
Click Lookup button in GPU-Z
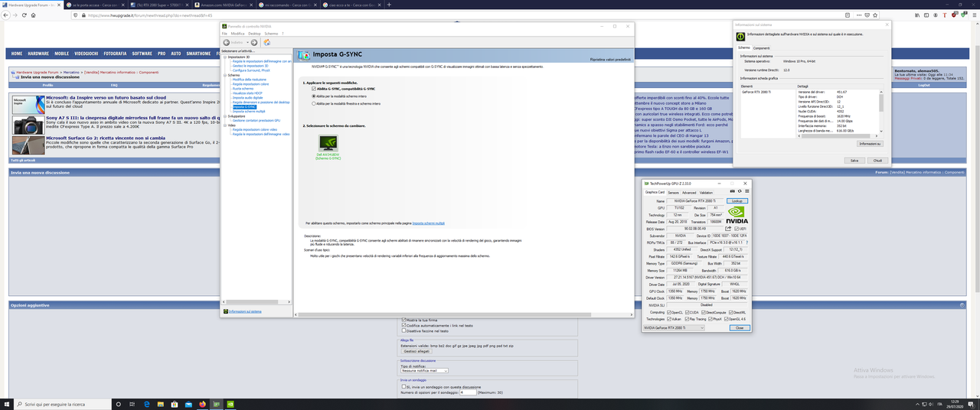tap(737, 200)
